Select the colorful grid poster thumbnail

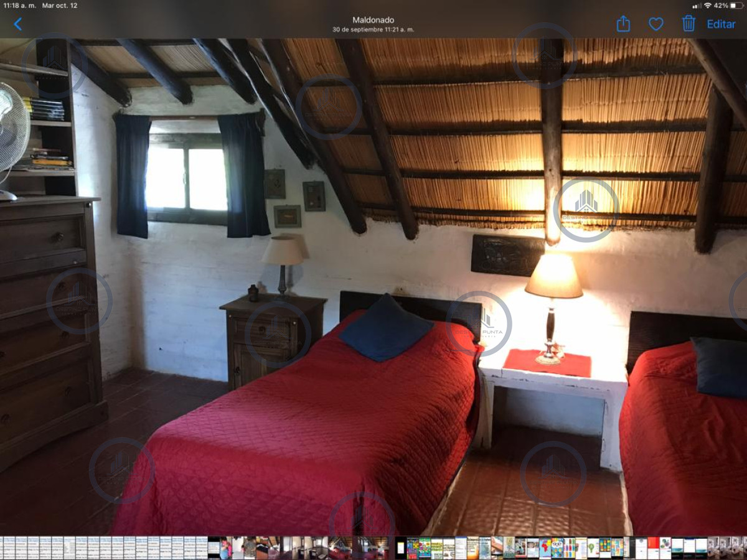coord(605,548)
